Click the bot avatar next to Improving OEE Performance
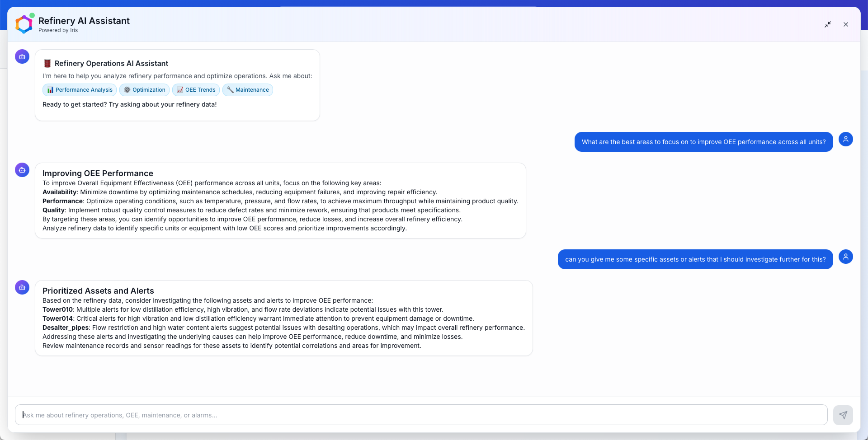Image resolution: width=868 pixels, height=440 pixels. coord(22,170)
